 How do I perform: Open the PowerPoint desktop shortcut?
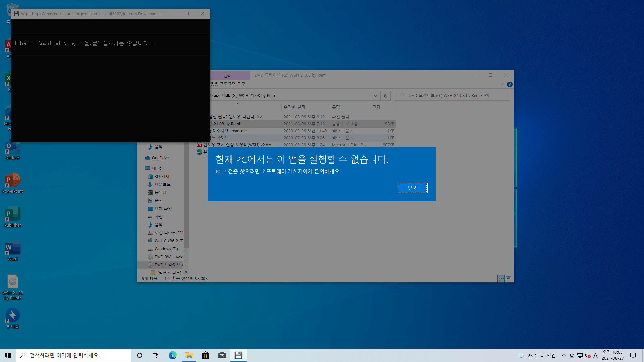point(12,183)
